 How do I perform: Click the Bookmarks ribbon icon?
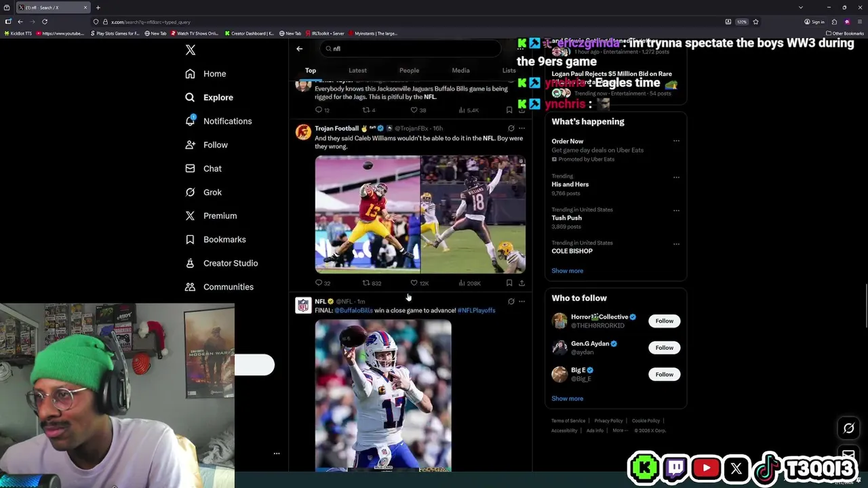point(191,240)
